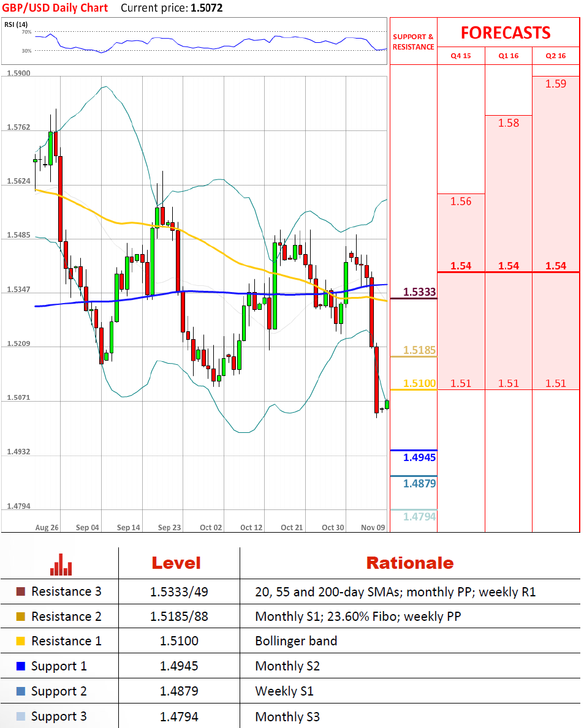Click the 1.59 forecast high in Q2 16
The image size is (584, 728).
(x=556, y=83)
